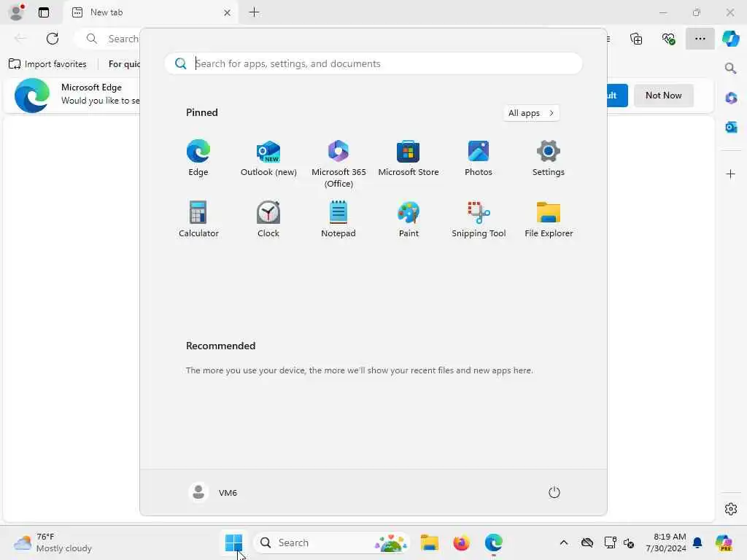The width and height of the screenshot is (747, 560).
Task: Open Edge tab actions menu
Action: 44,12
